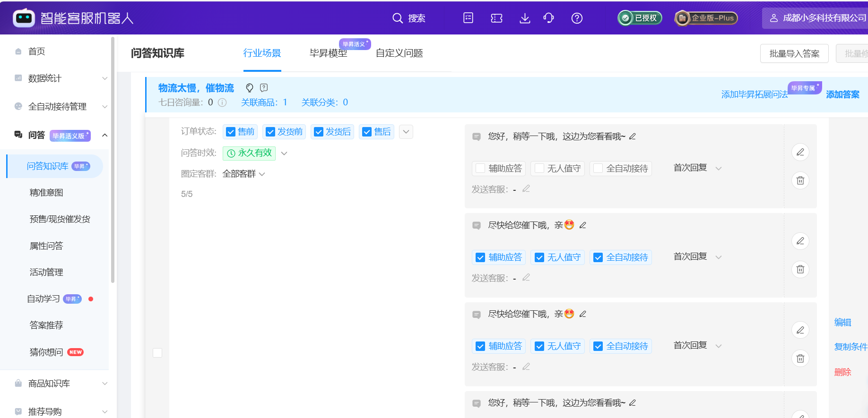
Task: Open 精准意图 sidebar item
Action: pos(46,193)
